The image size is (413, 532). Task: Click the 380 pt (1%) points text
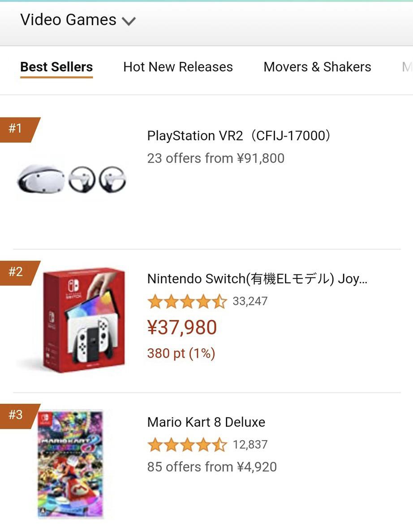pos(181,354)
